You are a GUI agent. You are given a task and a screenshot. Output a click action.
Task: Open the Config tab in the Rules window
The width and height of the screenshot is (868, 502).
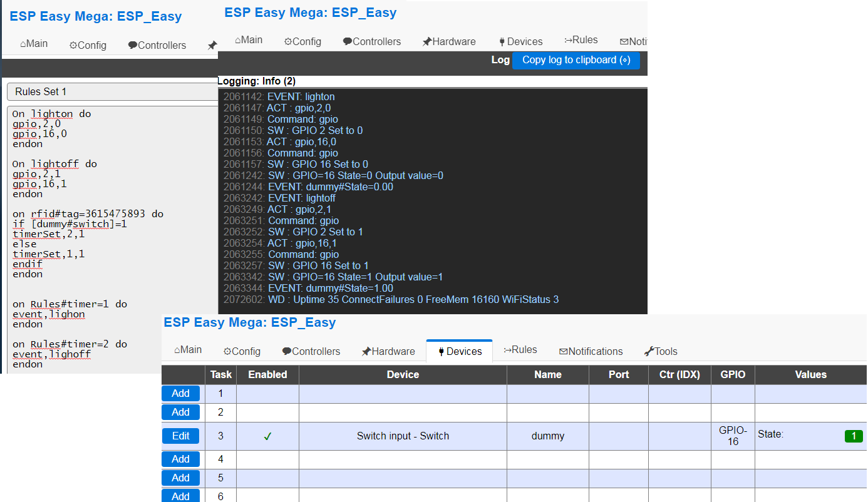coord(88,45)
